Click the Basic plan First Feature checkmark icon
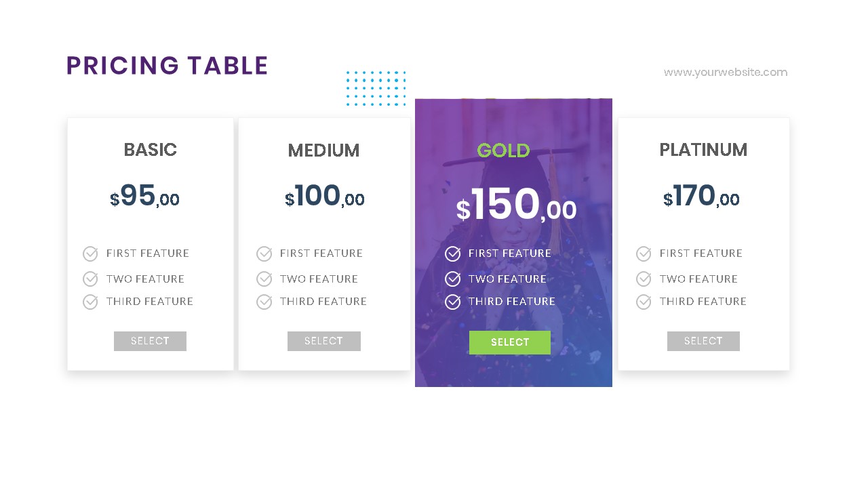This screenshot has height=488, width=868. click(90, 253)
